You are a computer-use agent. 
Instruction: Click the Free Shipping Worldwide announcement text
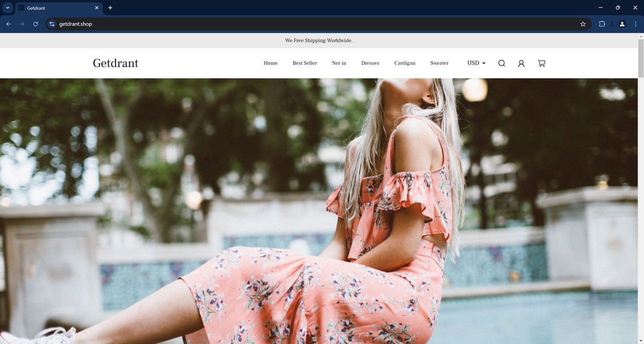pos(319,41)
